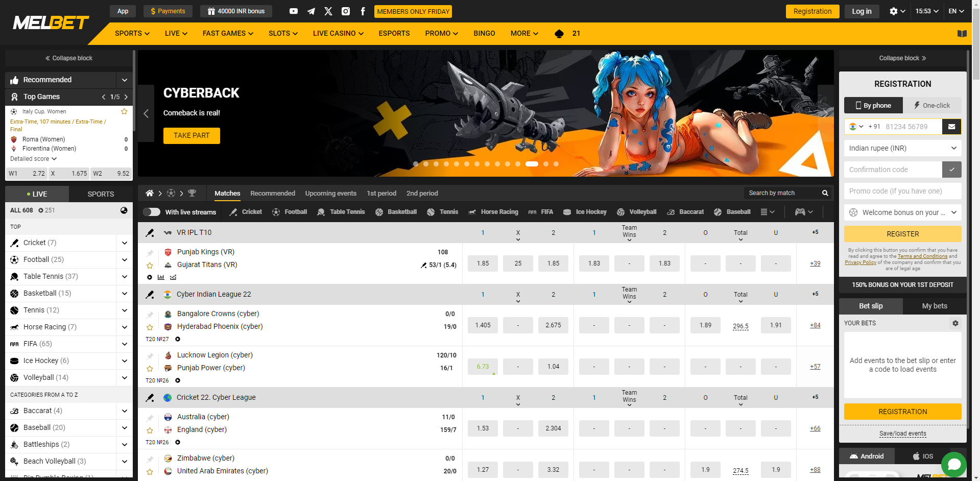Expand Detailed score for Roma match
Viewport: 980px width, 481px height.
click(x=33, y=159)
